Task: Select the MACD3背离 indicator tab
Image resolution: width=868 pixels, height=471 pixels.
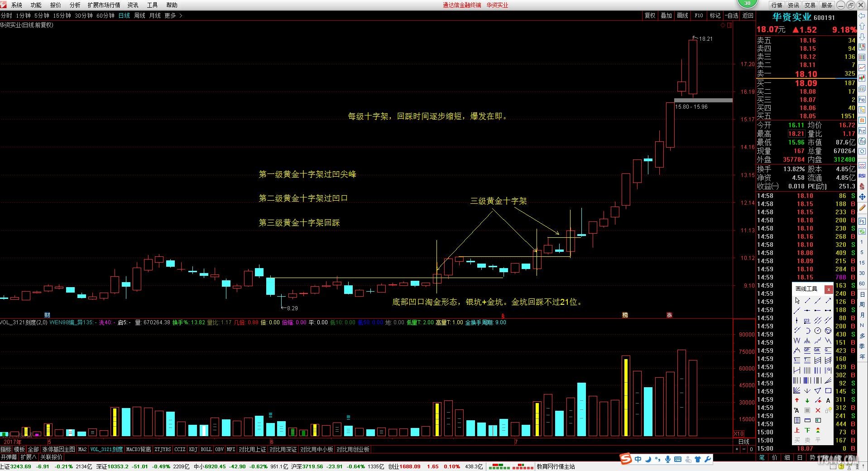Action: (139, 449)
